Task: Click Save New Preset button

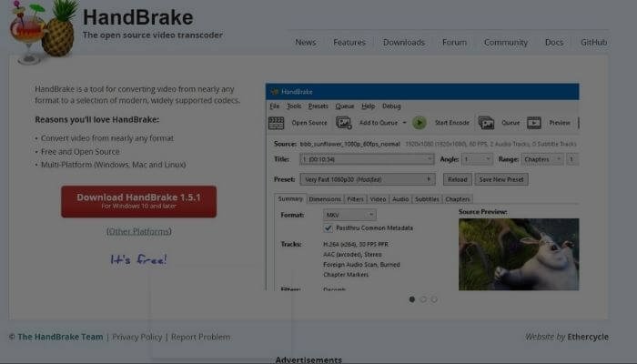Action: tap(501, 179)
